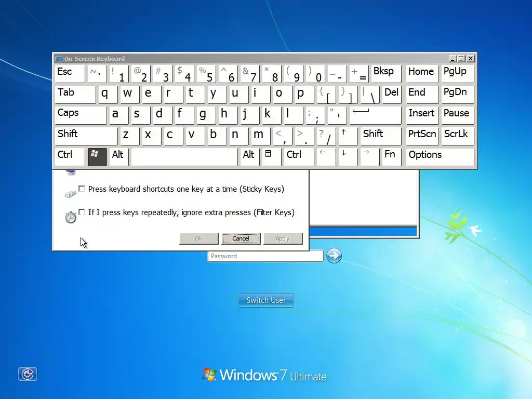Screen dimensions: 532x399
Task: Click the Enter key with return arrow
Action: point(375,116)
